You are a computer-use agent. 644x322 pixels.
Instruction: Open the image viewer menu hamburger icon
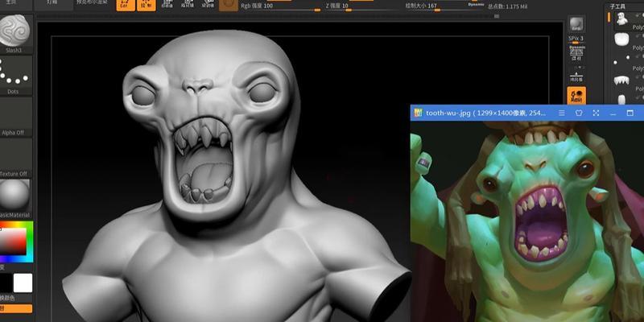(561, 113)
